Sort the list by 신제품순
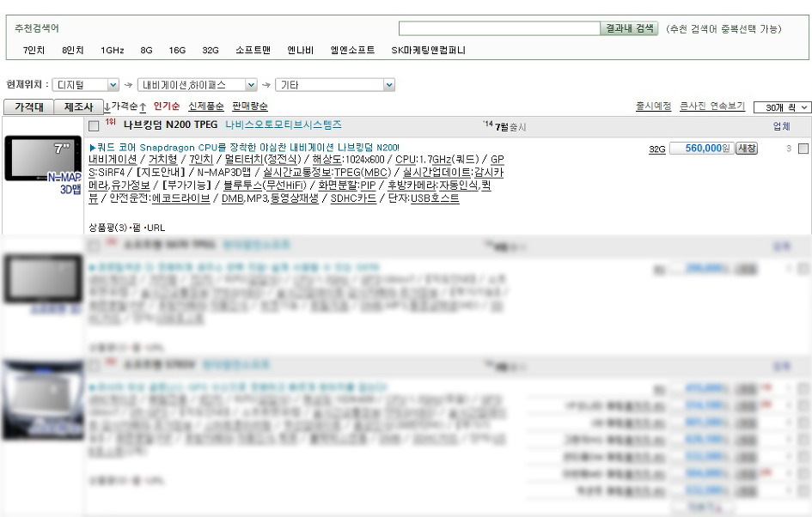 tap(206, 106)
